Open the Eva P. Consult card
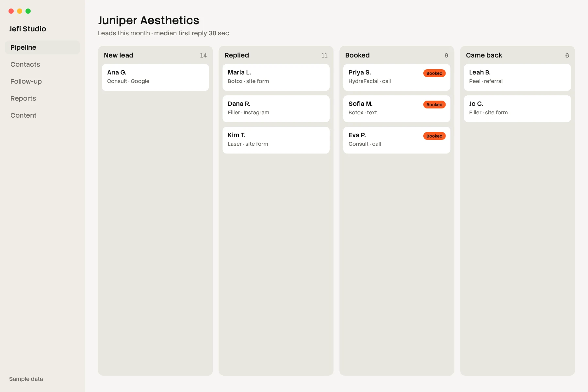Viewport: 588px width, 392px height. pos(397,140)
